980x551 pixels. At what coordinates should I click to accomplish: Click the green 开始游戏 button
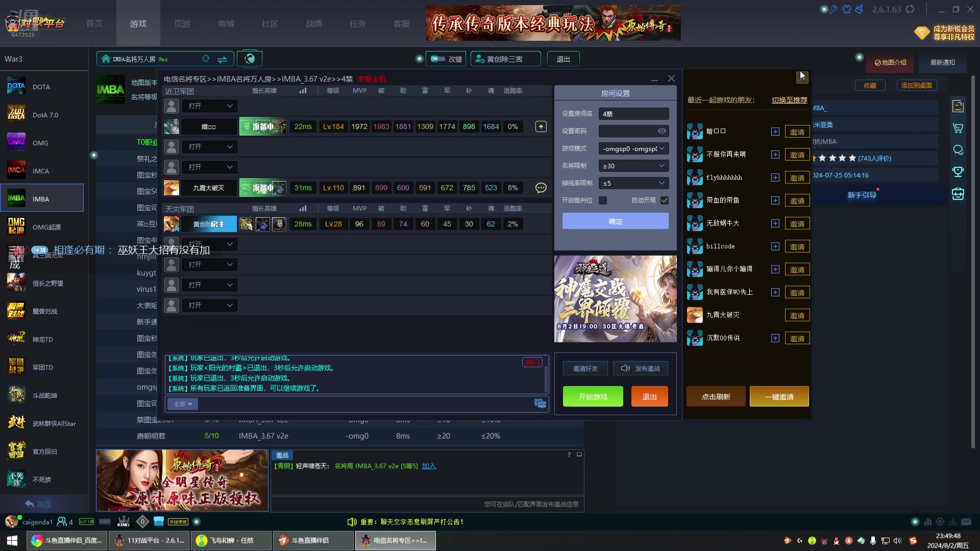[593, 396]
